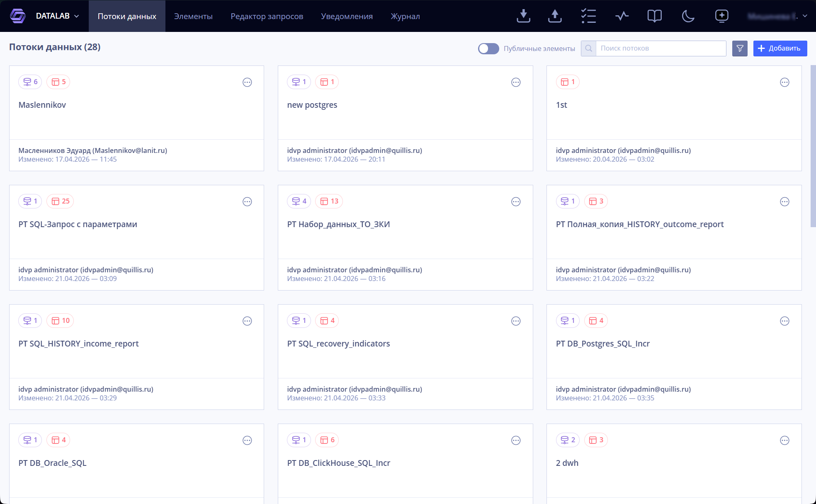
Task: Open the options menu of the Maslennikov card
Action: pyautogui.click(x=247, y=82)
